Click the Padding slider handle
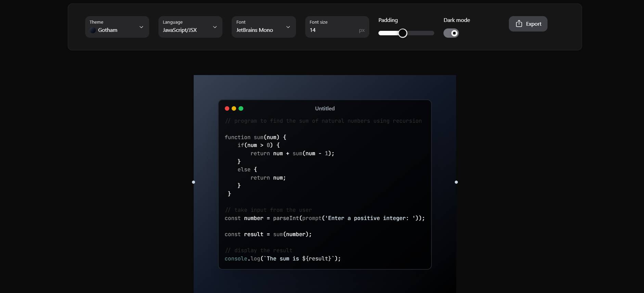 tap(403, 33)
